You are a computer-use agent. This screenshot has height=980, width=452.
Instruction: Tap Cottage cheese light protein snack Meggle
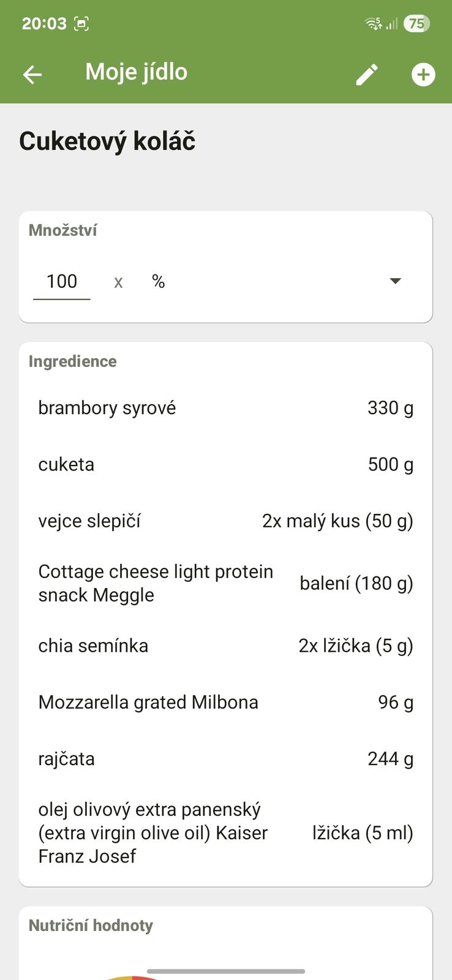(x=225, y=583)
